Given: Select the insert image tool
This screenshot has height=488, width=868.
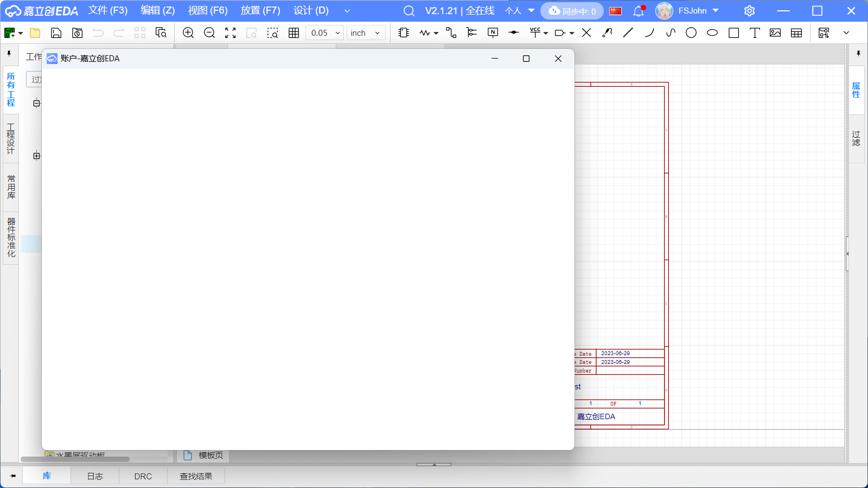Looking at the screenshot, I should click(775, 33).
